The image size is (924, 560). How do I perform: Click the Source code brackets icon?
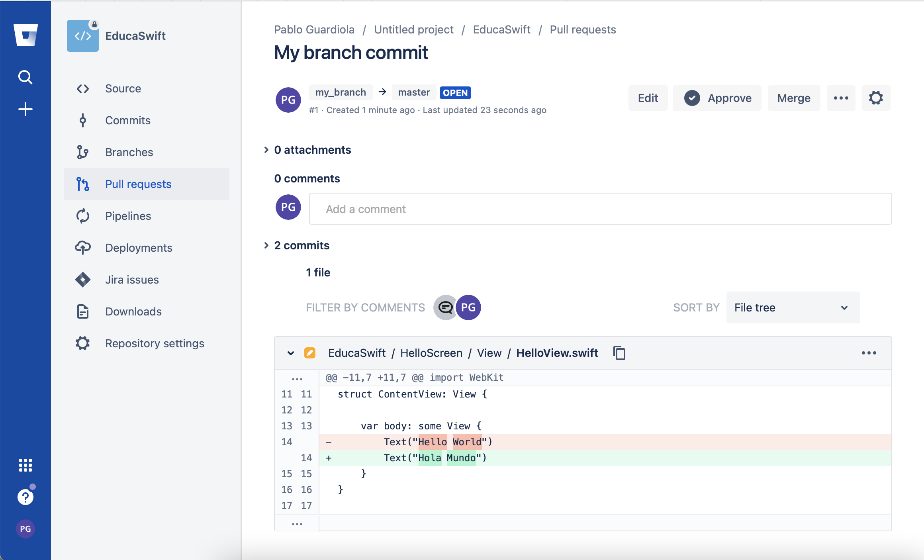(83, 88)
